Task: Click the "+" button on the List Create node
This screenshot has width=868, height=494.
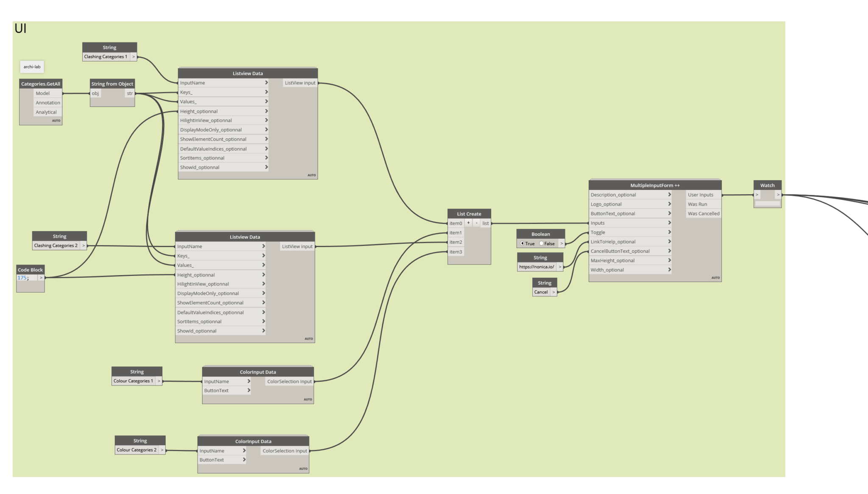Action: pyautogui.click(x=468, y=223)
